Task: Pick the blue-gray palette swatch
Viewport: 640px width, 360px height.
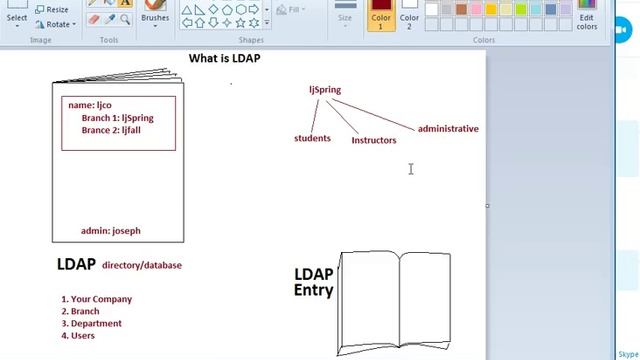Action: click(x=551, y=9)
